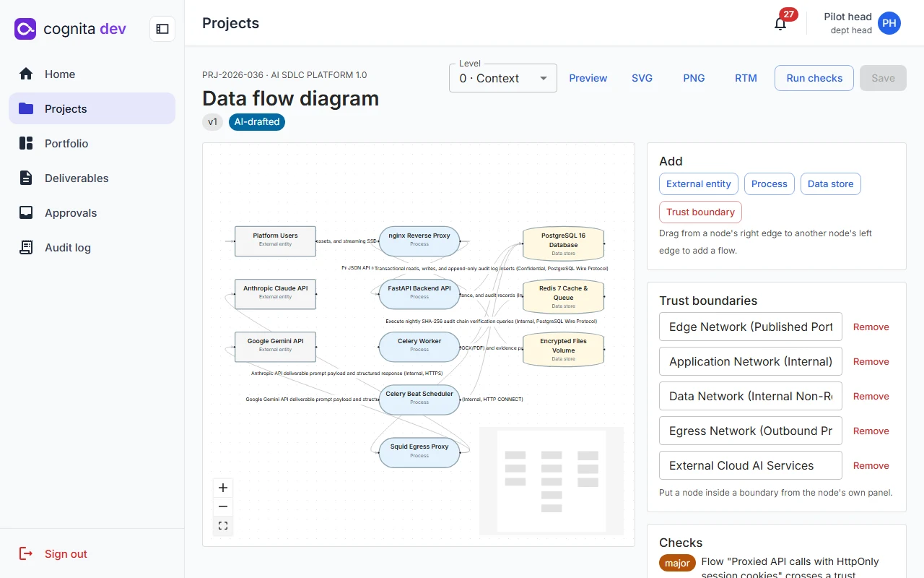Image resolution: width=924 pixels, height=578 pixels.
Task: Click the Approvals inbox icon
Action: [x=26, y=212]
